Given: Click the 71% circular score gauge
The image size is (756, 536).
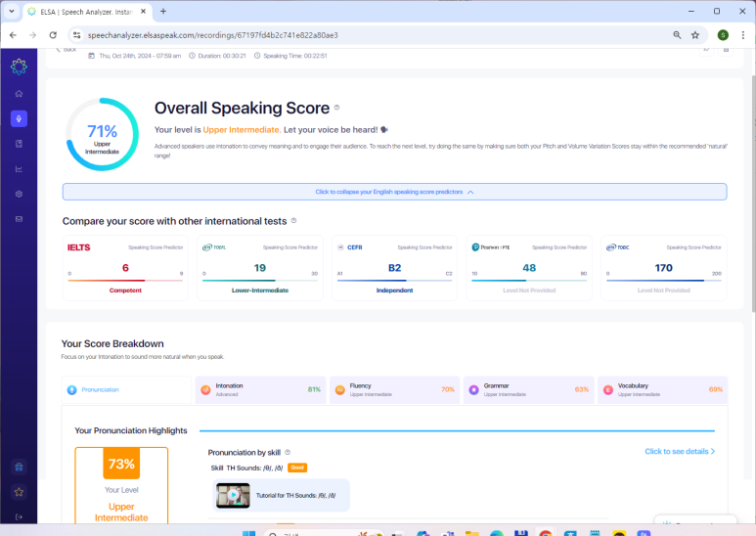Looking at the screenshot, I should (x=103, y=134).
